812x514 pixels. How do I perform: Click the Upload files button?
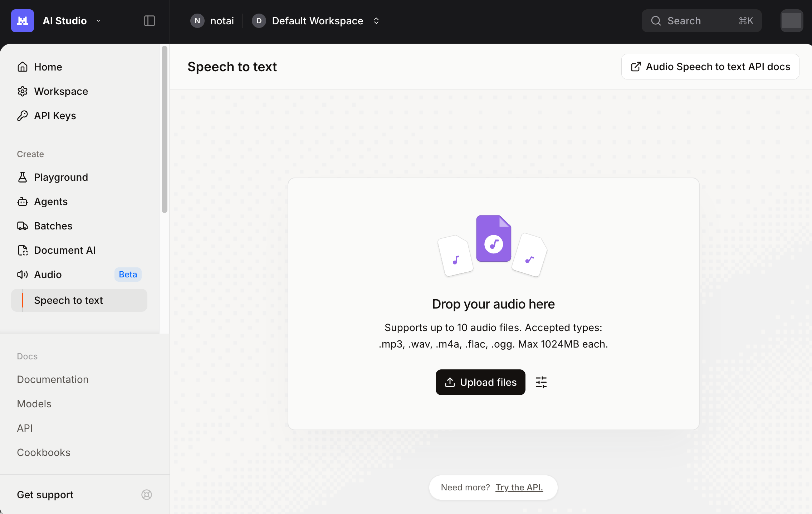click(480, 382)
